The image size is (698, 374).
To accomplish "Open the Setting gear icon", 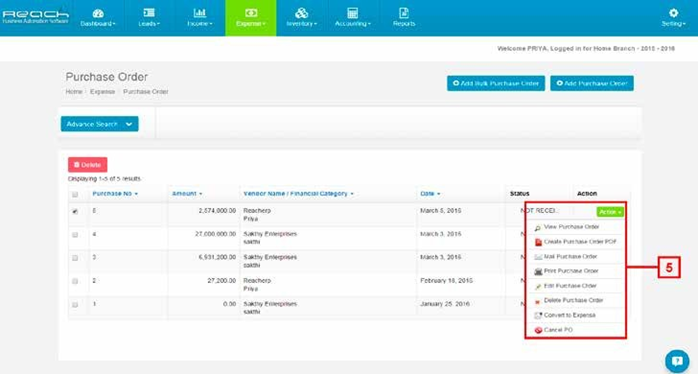I will 674,13.
